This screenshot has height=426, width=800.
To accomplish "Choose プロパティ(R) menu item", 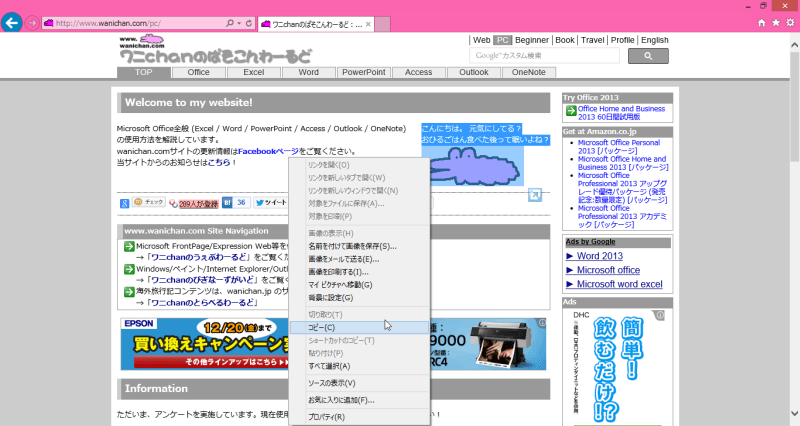I will (359, 417).
